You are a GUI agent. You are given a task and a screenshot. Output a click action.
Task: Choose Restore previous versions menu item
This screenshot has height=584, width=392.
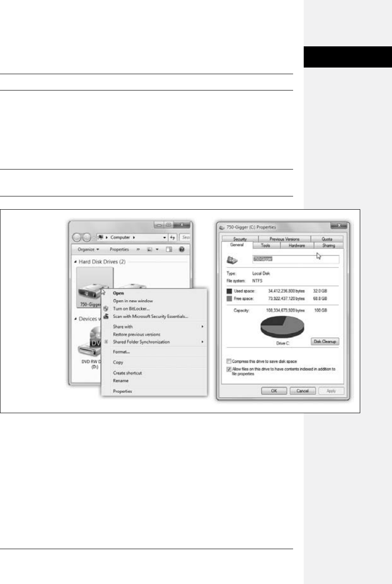[136, 334]
